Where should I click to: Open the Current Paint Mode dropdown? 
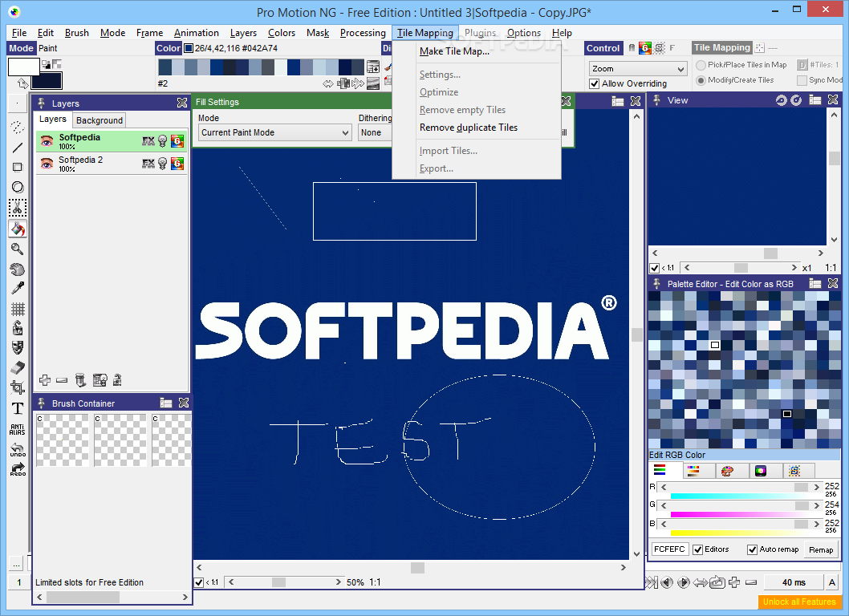pyautogui.click(x=275, y=132)
